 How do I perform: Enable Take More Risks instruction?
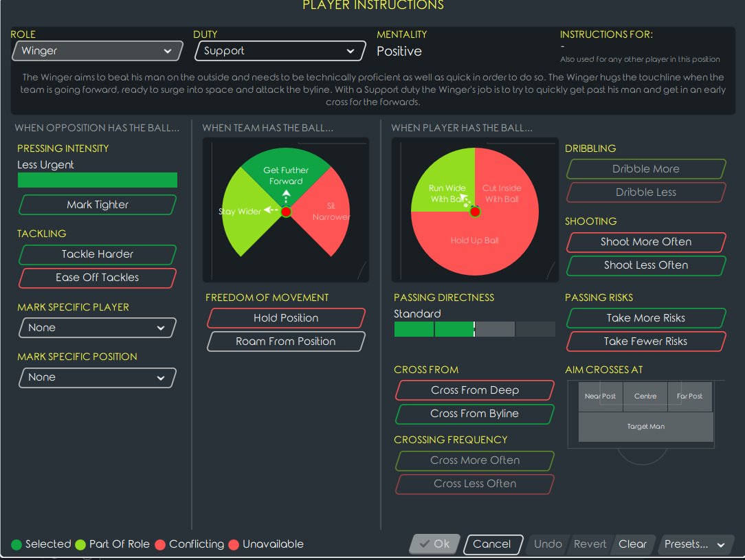[x=646, y=317]
